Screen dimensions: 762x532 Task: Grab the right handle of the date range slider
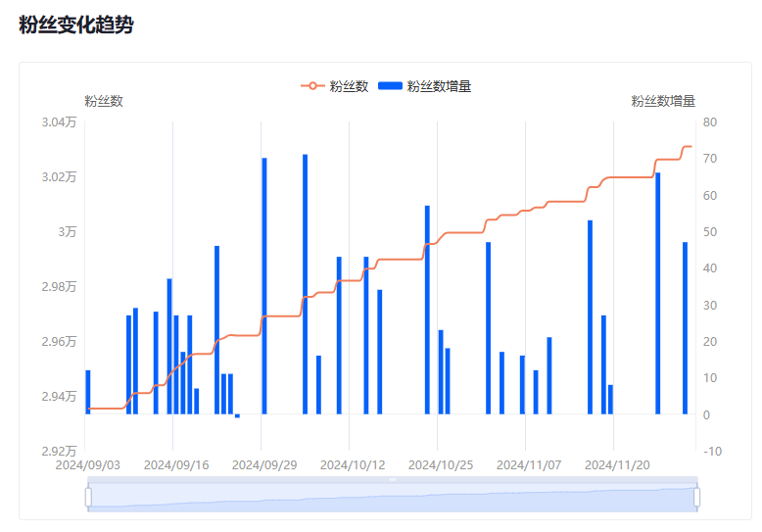point(697,498)
